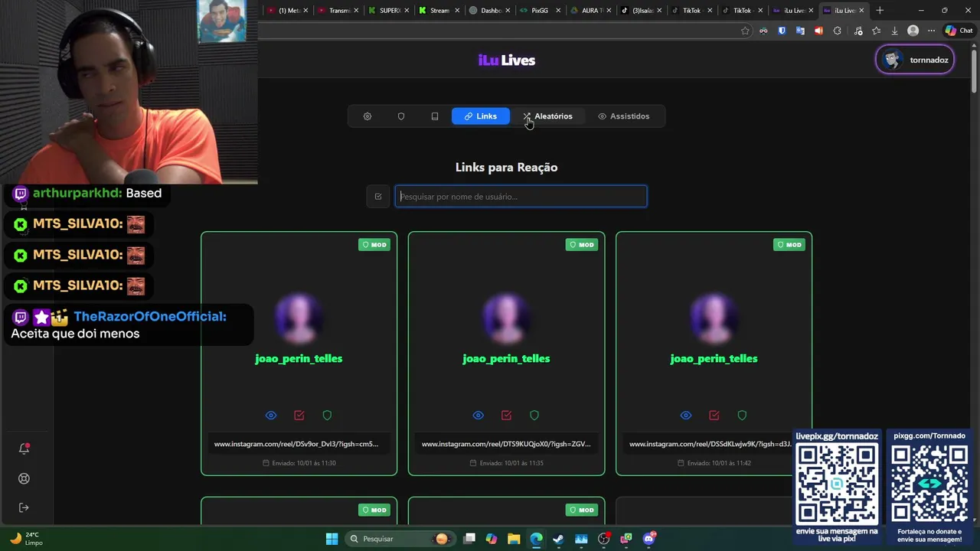This screenshot has height=551, width=980.
Task: Click joao_perin_telles on the card sent at 11:30
Action: (299, 358)
